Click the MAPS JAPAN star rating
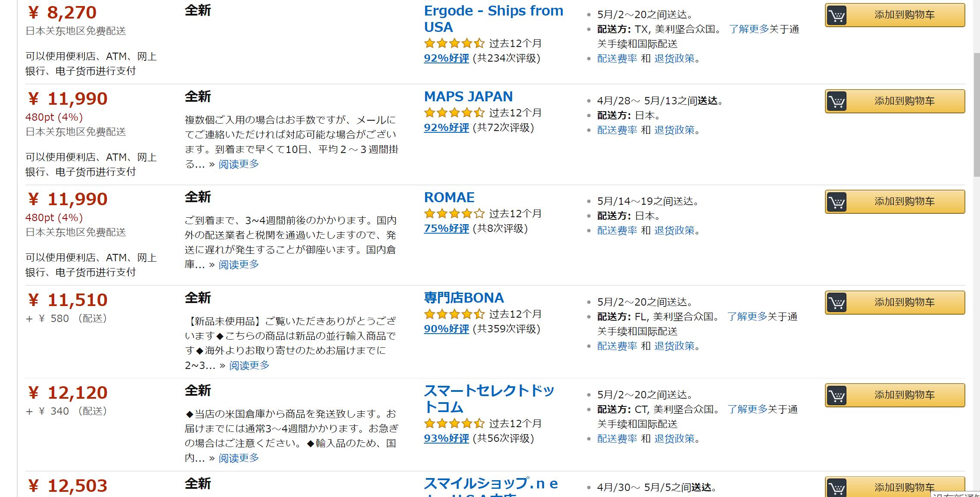Image resolution: width=980 pixels, height=497 pixels. 454,113
